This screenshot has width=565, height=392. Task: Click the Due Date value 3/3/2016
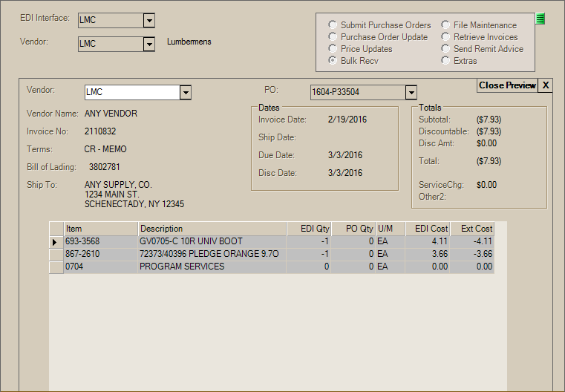click(345, 155)
